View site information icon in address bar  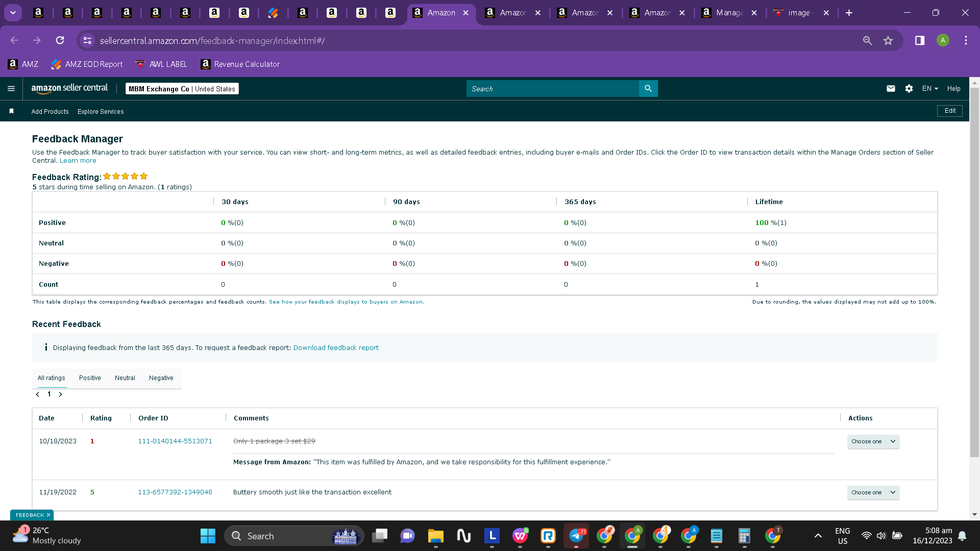(x=87, y=40)
